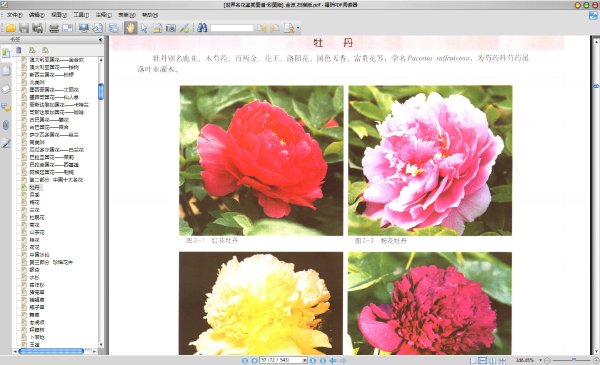The height and width of the screenshot is (365, 600).
Task: Open the 帮助 menu
Action: [x=150, y=15]
